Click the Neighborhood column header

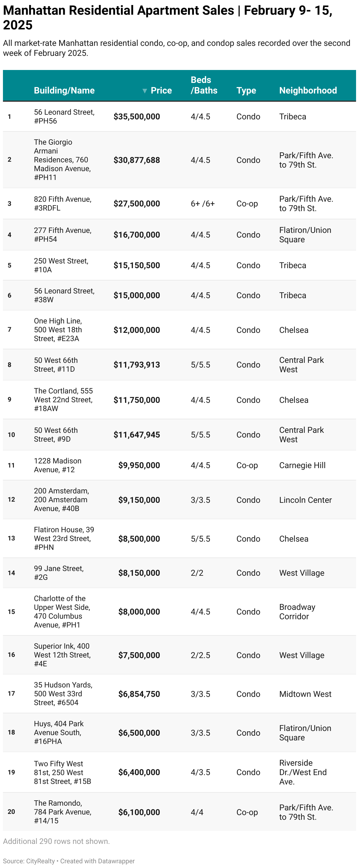coord(308,90)
